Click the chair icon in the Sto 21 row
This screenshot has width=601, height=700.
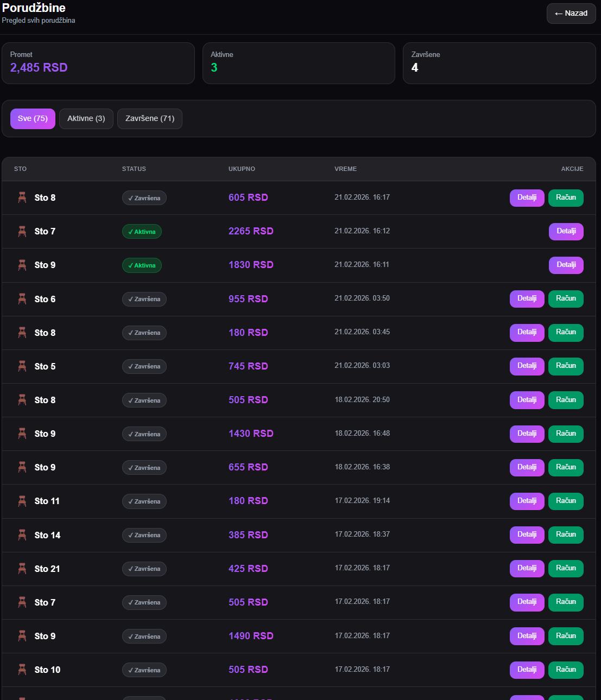click(22, 569)
